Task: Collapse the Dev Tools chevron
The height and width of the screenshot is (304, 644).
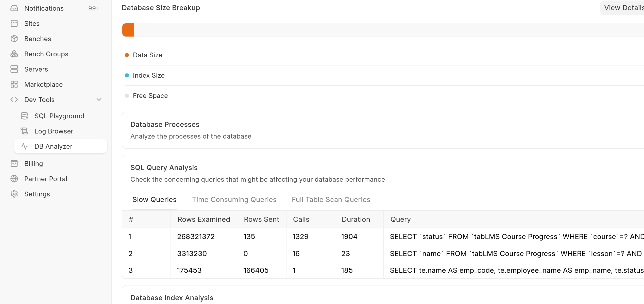Action: pyautogui.click(x=99, y=100)
